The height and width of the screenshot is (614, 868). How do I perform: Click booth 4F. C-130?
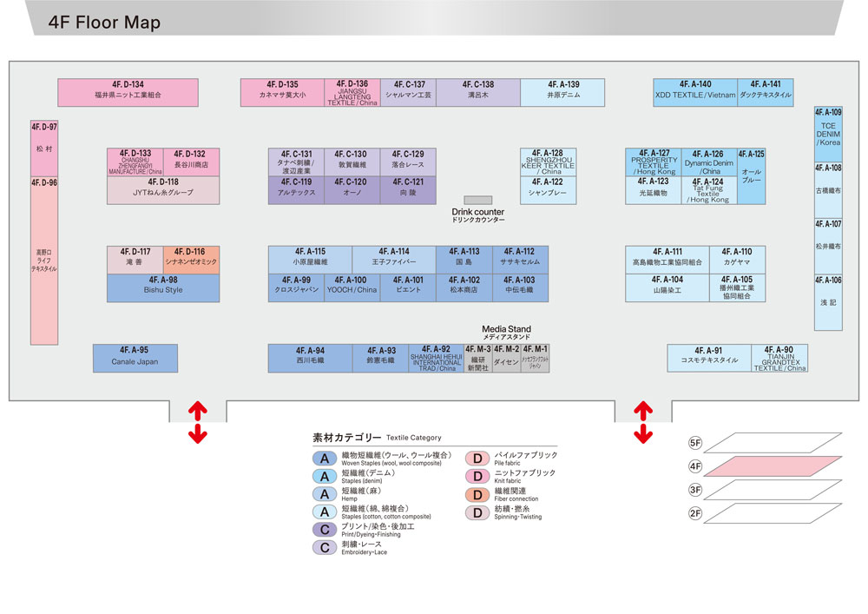coord(352,162)
